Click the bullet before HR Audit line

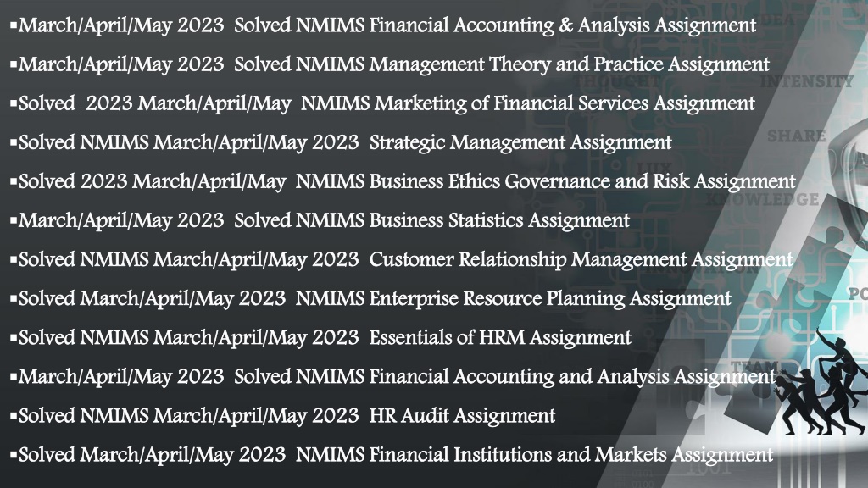pos(14,417)
